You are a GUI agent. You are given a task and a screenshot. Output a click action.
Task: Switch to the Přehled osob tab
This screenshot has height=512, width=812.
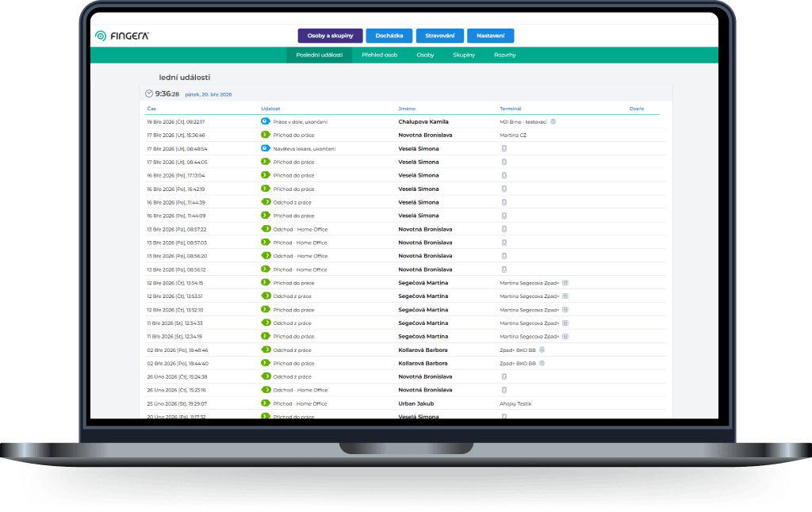[379, 55]
